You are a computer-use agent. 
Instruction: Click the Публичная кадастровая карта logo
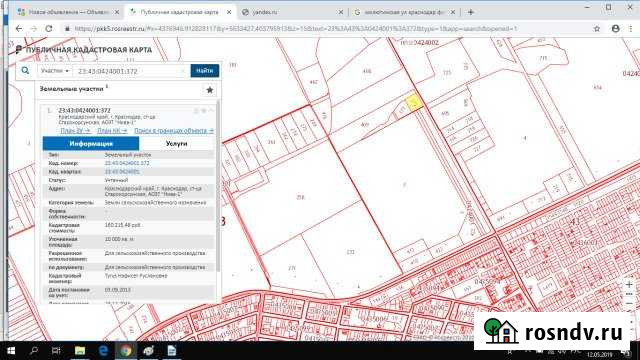[83, 50]
